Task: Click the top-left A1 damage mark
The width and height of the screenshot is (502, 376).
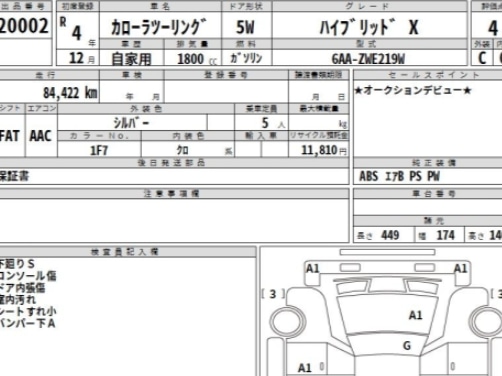Action: [x=312, y=268]
